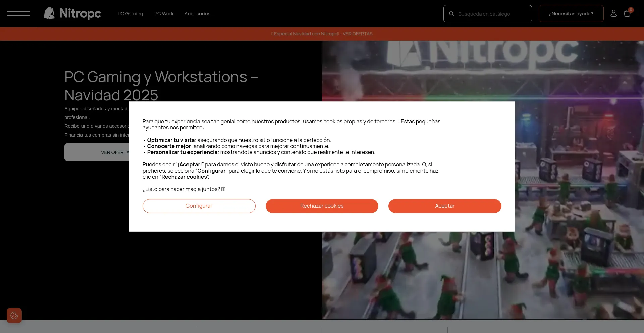Open the PC Gaming menu
Viewport: 644px width, 333px height.
click(130, 13)
